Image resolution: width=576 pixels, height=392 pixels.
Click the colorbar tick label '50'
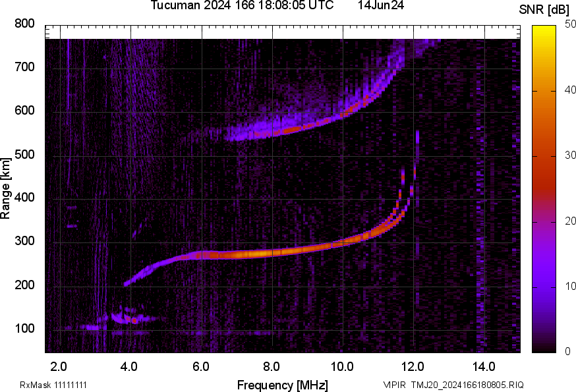[570, 24]
